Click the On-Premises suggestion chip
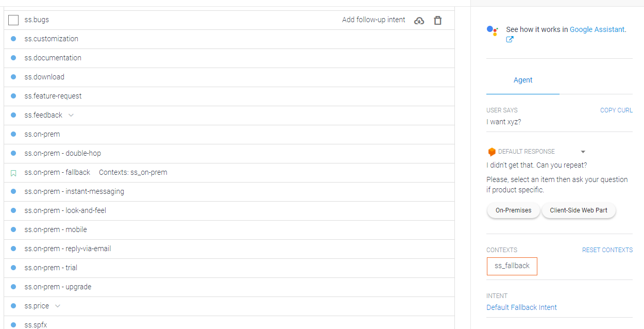This screenshot has height=329, width=644. (x=513, y=210)
